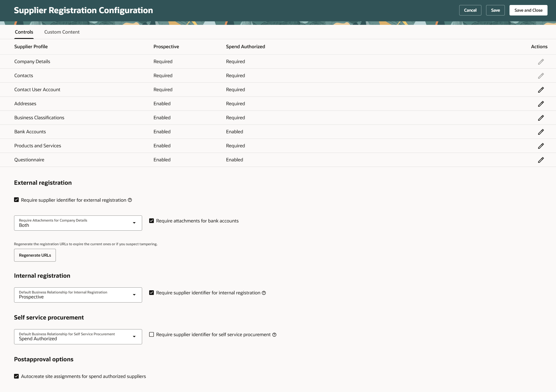Open help for internal registration supplier identifier
The height and width of the screenshot is (392, 556).
tap(264, 293)
